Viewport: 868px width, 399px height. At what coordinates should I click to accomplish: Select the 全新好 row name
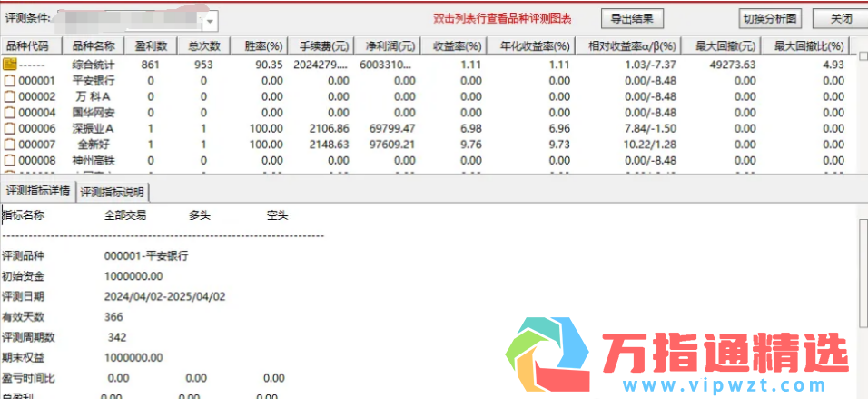tap(94, 145)
